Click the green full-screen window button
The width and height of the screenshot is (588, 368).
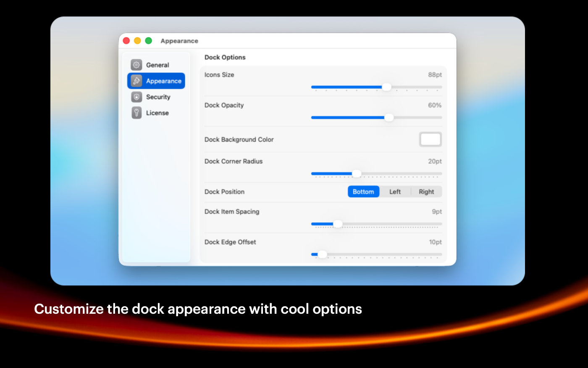tap(148, 41)
